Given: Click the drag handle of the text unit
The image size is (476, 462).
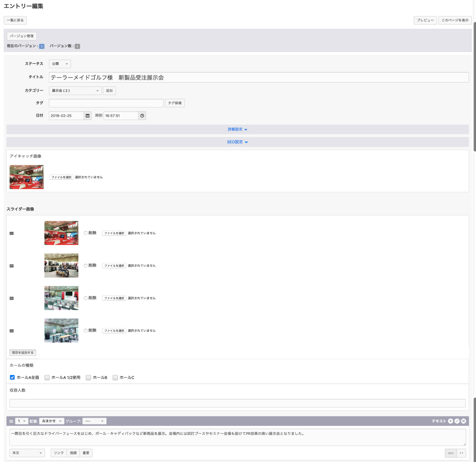Looking at the screenshot, I should [11, 421].
